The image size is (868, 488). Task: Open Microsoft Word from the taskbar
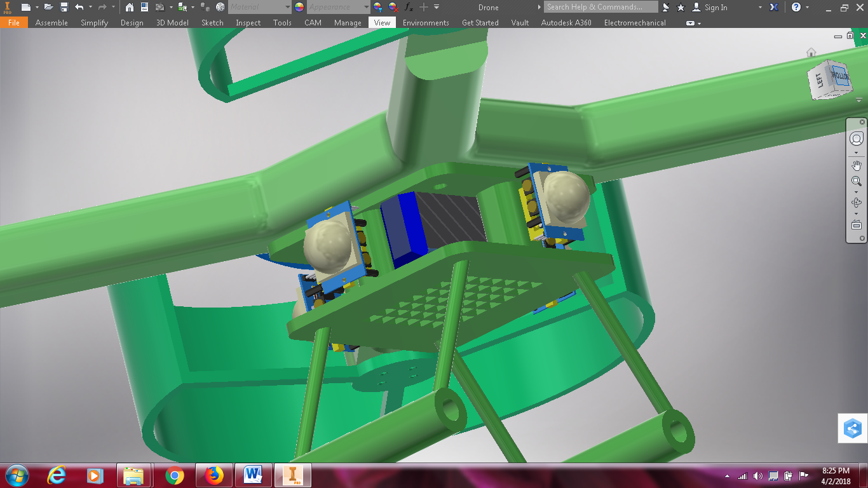click(253, 475)
